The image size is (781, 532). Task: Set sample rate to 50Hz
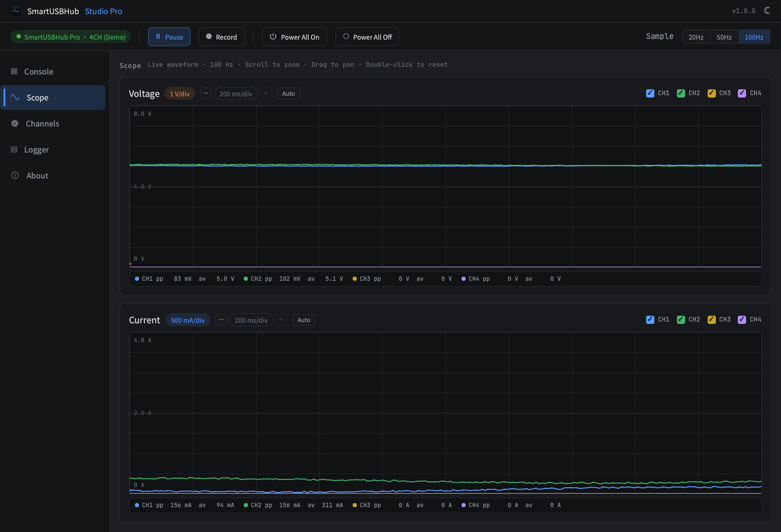coord(724,37)
